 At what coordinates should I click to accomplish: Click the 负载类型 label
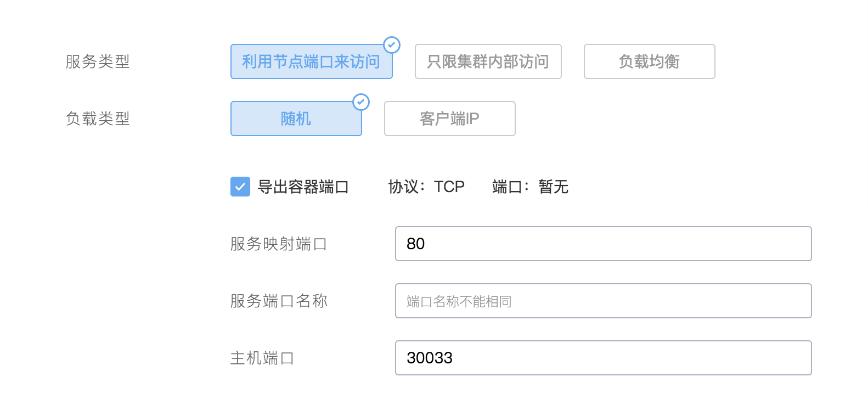point(98,119)
